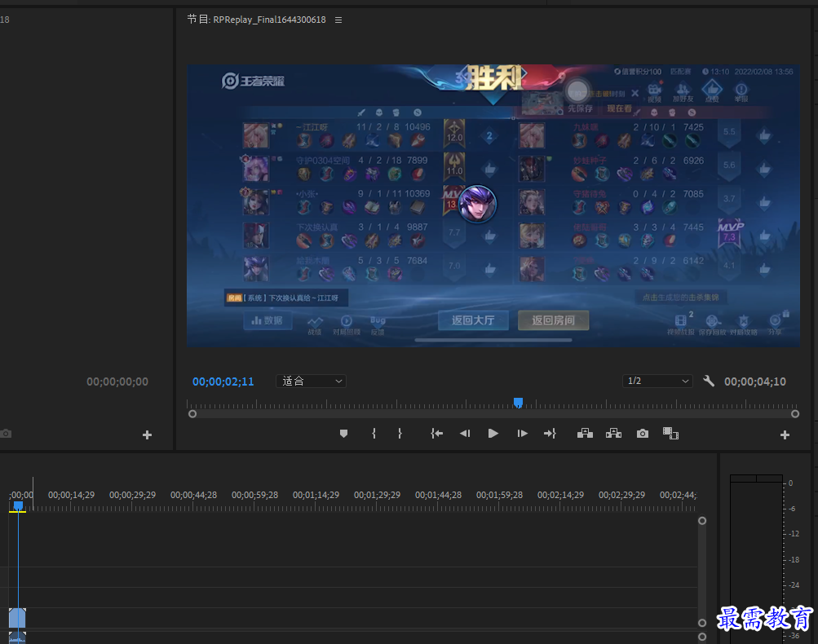The width and height of the screenshot is (818, 644).
Task: Go to In point button
Action: point(436,434)
